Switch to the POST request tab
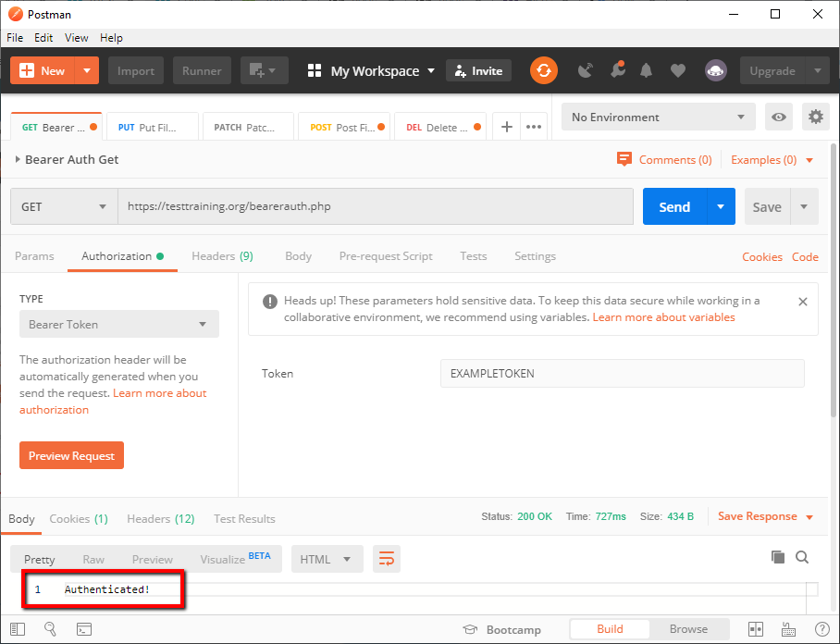Image resolution: width=840 pixels, height=644 pixels. click(x=344, y=127)
